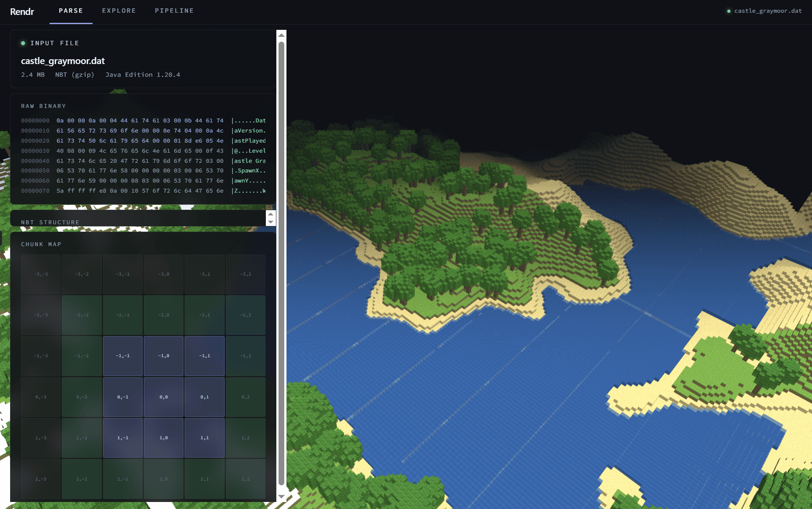The image size is (812, 509).
Task: Select the PARSE tab
Action: pos(71,11)
